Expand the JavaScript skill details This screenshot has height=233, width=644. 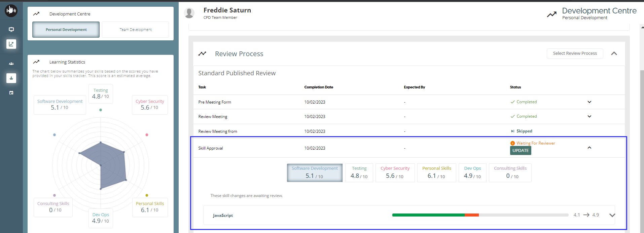pyautogui.click(x=612, y=215)
